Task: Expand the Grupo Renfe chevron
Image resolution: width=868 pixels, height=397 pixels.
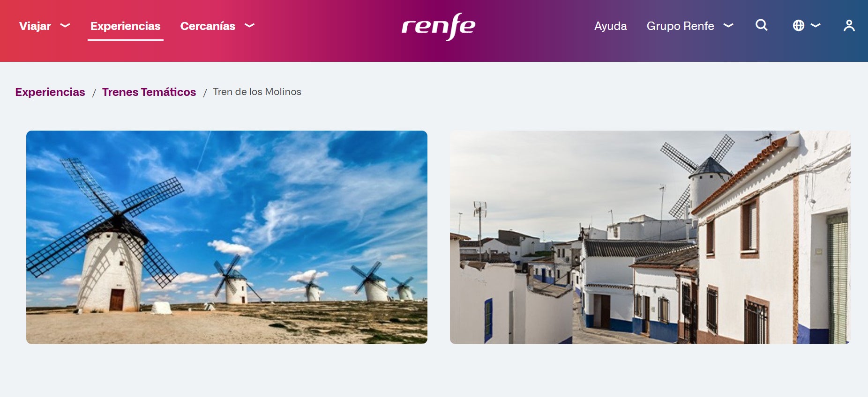Action: click(x=728, y=26)
